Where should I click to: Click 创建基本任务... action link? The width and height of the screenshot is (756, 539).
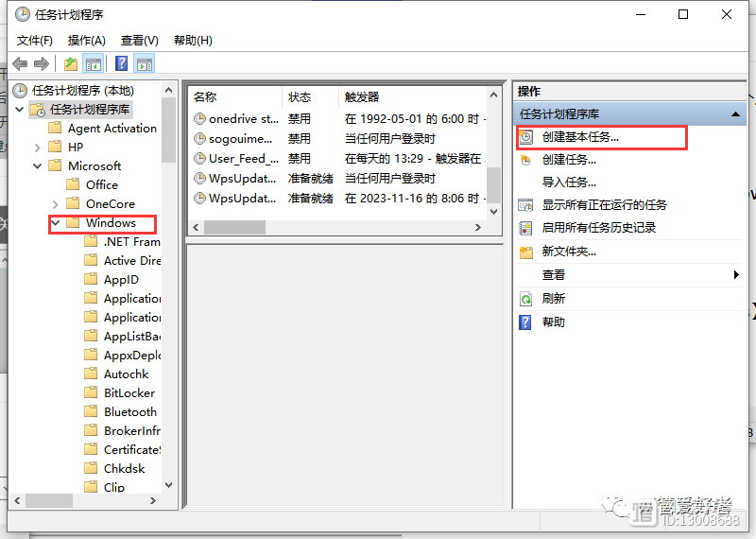coord(580,137)
